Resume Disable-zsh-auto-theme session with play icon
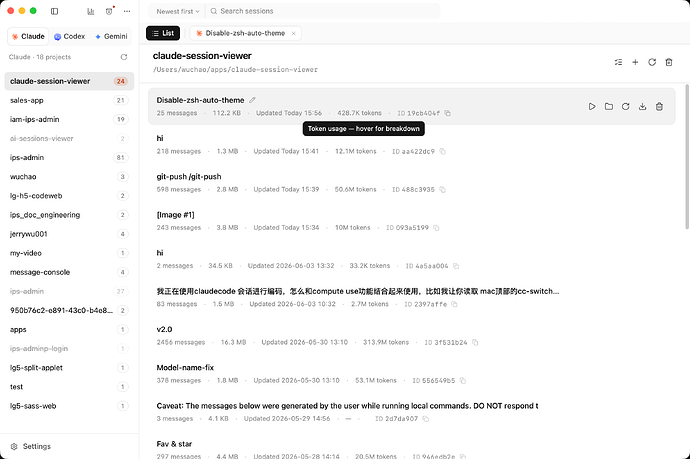 [x=592, y=106]
